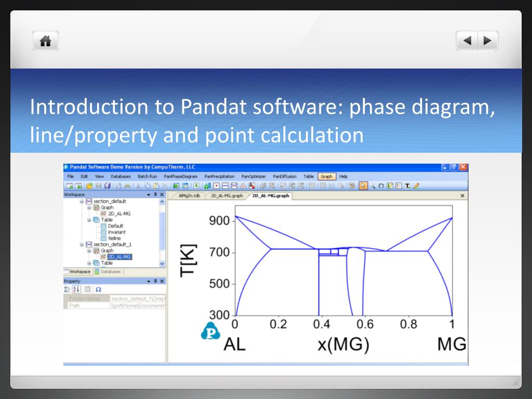The width and height of the screenshot is (532, 399).
Task: Open print preview toolbar icon
Action: click(x=118, y=185)
